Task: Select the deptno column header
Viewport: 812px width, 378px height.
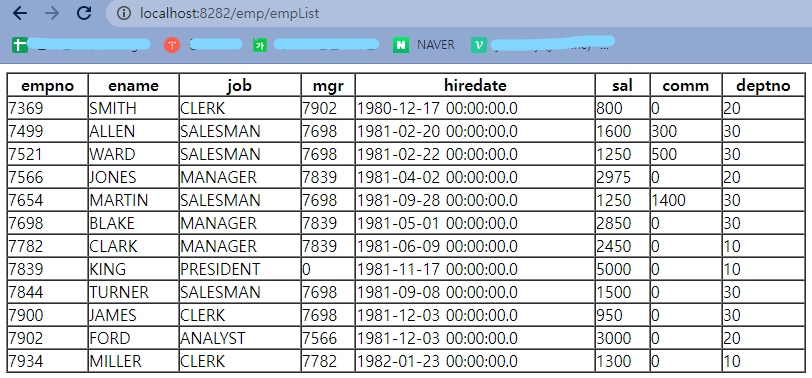Action: tap(763, 85)
